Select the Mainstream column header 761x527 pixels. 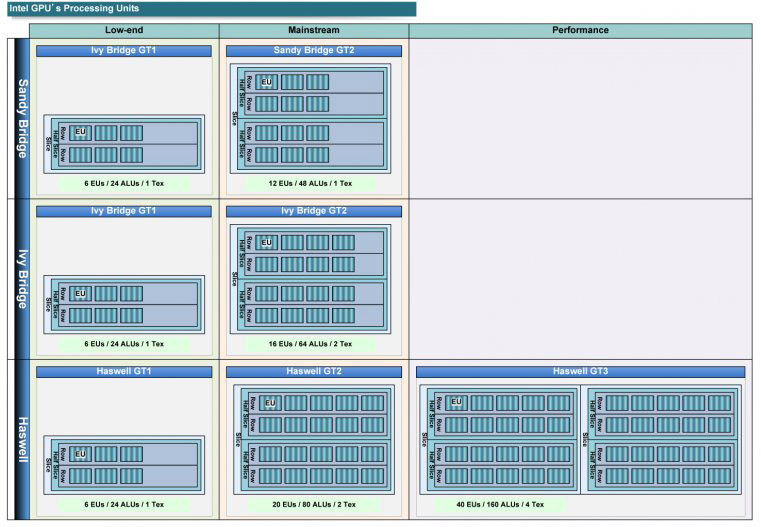[x=313, y=30]
